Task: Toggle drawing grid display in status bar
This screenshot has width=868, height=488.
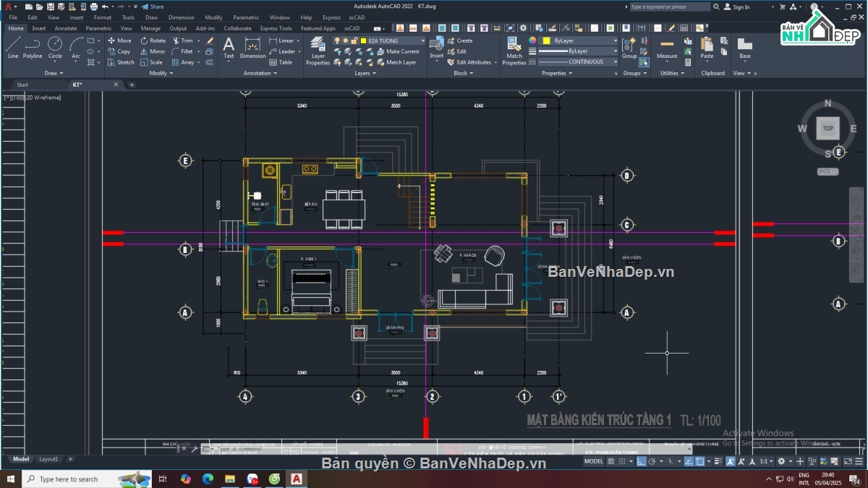Action: click(x=610, y=461)
